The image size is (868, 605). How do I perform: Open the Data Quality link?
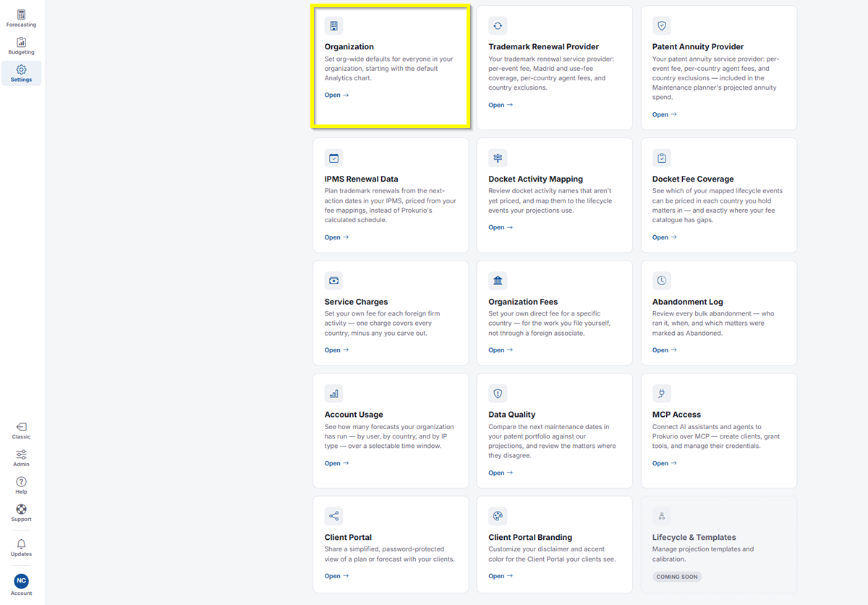(501, 473)
